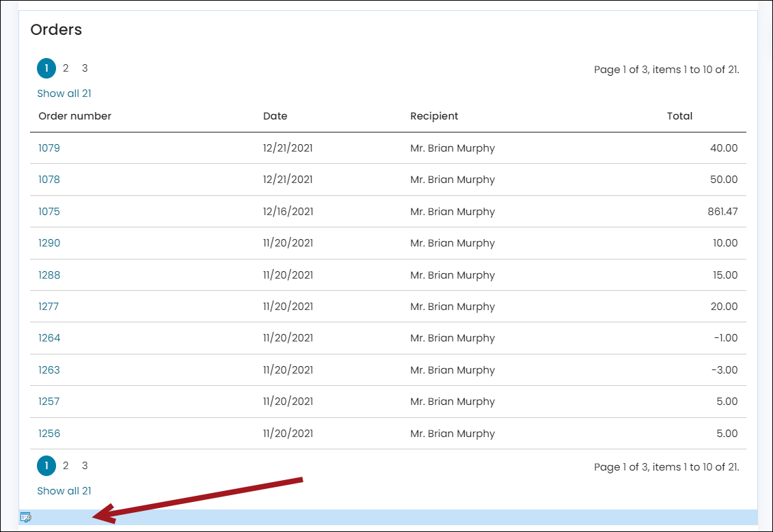
Task: Click the -1.00 total value
Action: coord(726,338)
